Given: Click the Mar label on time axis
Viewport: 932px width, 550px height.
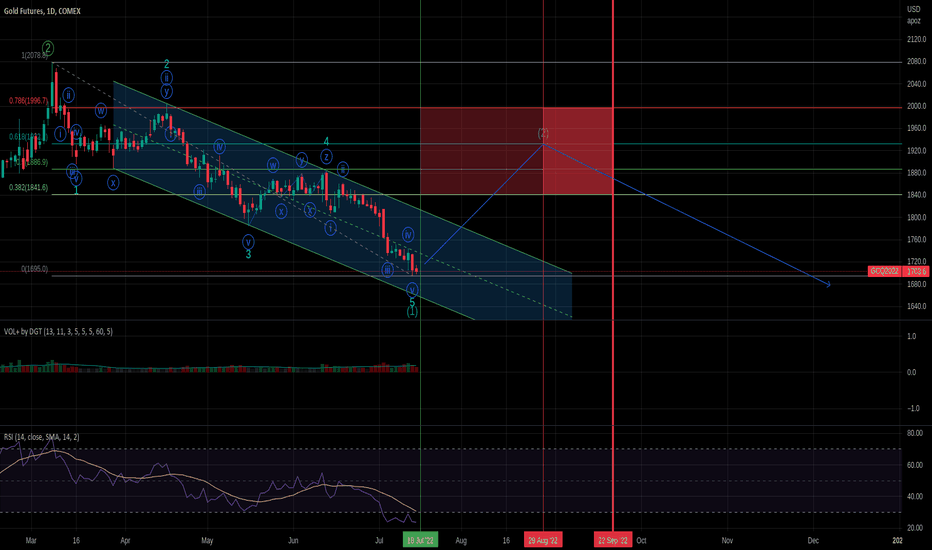Looking at the screenshot, I should [31, 540].
